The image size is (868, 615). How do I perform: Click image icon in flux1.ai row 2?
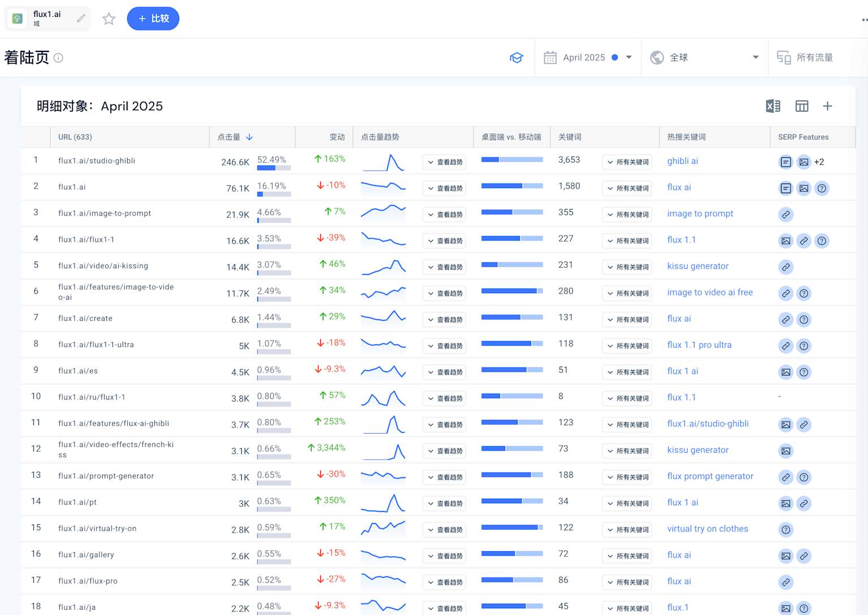pyautogui.click(x=804, y=189)
